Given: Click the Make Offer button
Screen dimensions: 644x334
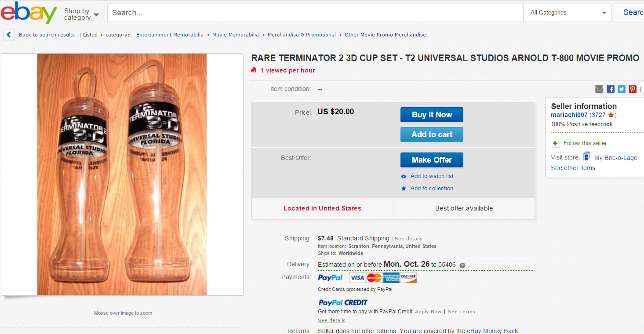Looking at the screenshot, I should pos(432,160).
